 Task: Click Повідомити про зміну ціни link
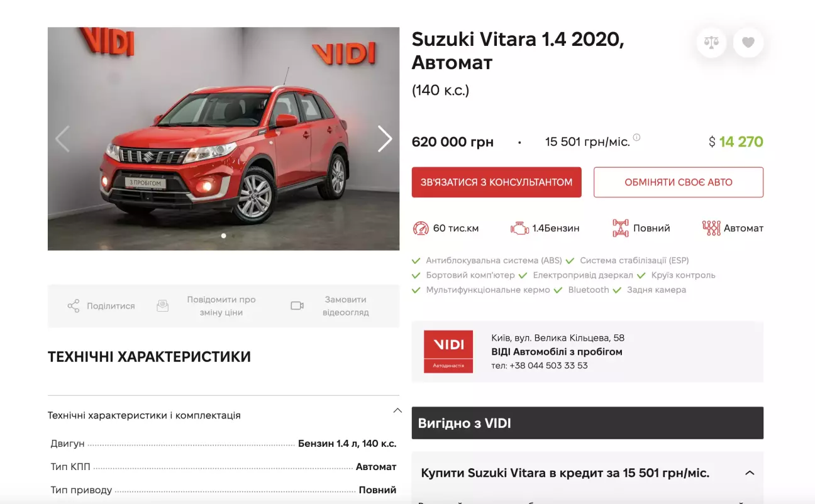click(221, 306)
